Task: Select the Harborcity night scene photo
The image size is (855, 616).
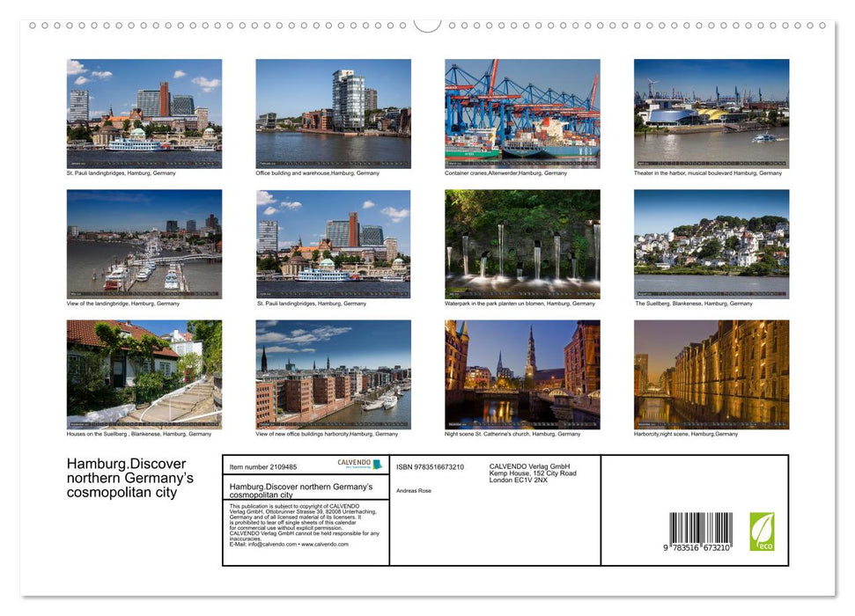Action: click(x=711, y=374)
